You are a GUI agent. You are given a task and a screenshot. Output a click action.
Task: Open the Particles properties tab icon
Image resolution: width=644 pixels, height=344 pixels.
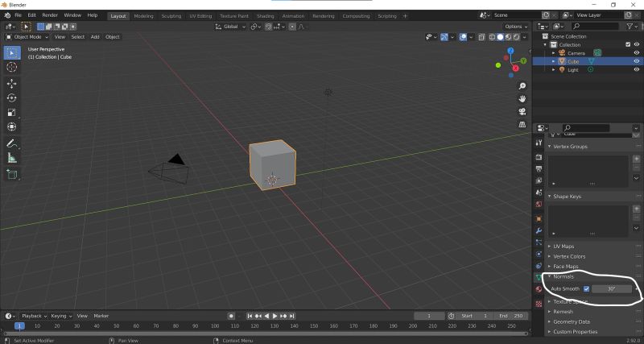pyautogui.click(x=539, y=243)
